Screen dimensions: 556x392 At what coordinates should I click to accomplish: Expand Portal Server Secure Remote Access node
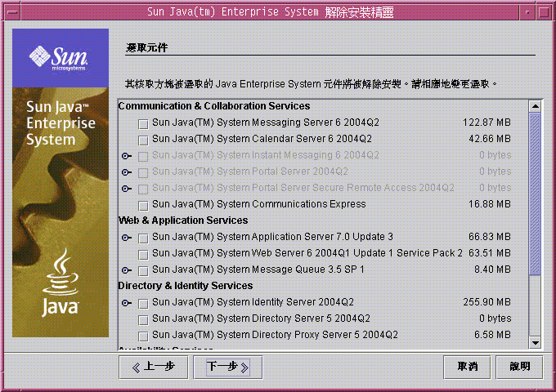tap(127, 189)
